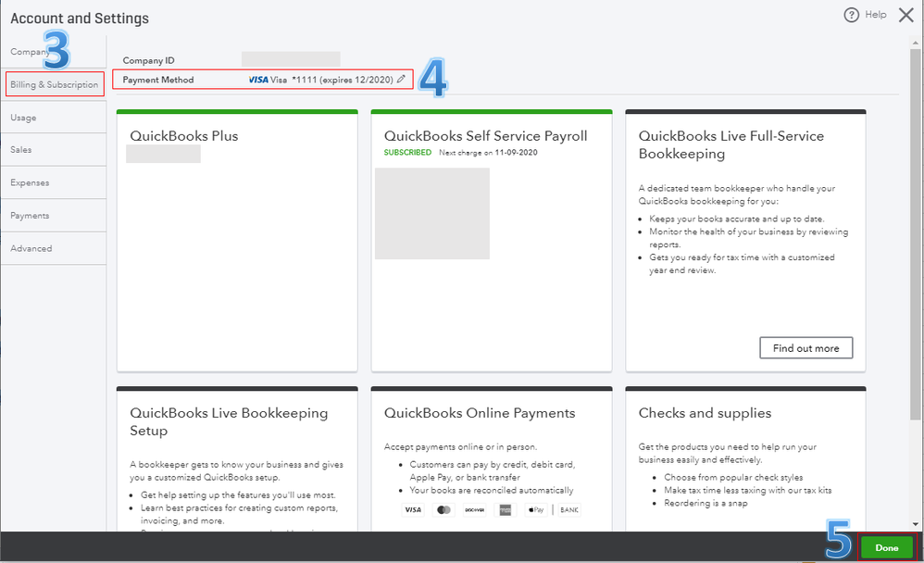
Task: Click the SUBSCRIBED status label
Action: click(x=407, y=152)
